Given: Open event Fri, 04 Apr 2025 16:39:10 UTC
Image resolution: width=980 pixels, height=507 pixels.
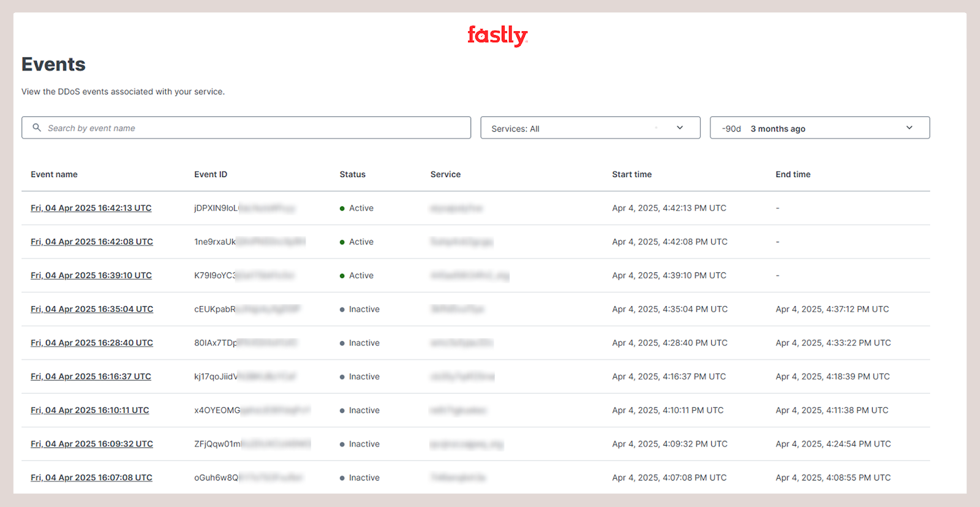Looking at the screenshot, I should 91,276.
